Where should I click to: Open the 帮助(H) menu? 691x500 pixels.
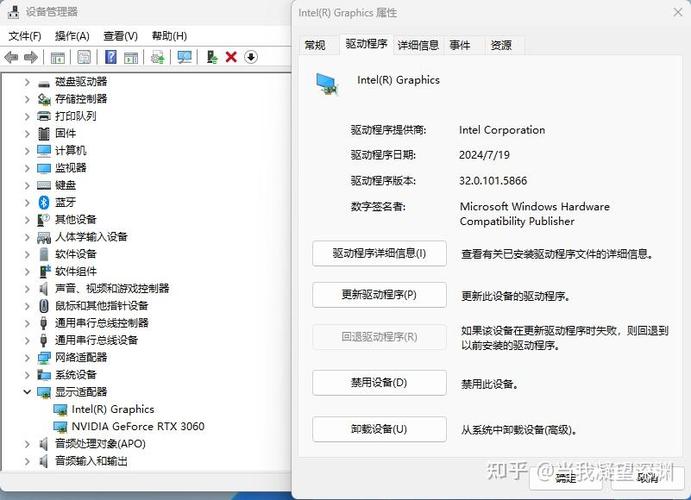[169, 36]
